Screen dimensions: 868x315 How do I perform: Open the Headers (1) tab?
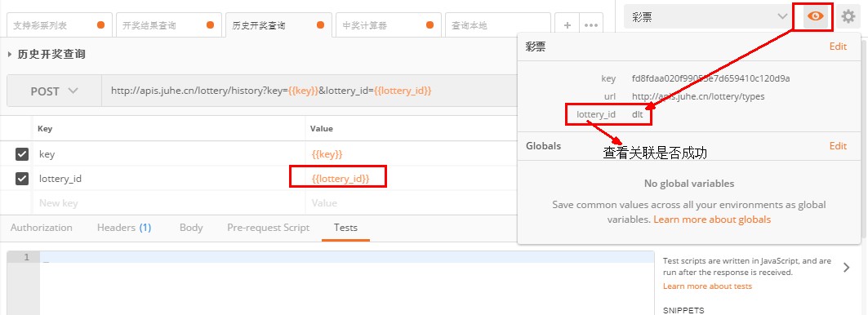(124, 228)
